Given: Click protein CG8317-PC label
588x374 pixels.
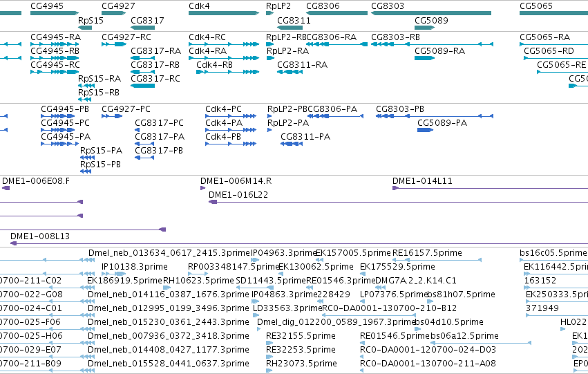Looking at the screenshot, I should click(x=160, y=123).
